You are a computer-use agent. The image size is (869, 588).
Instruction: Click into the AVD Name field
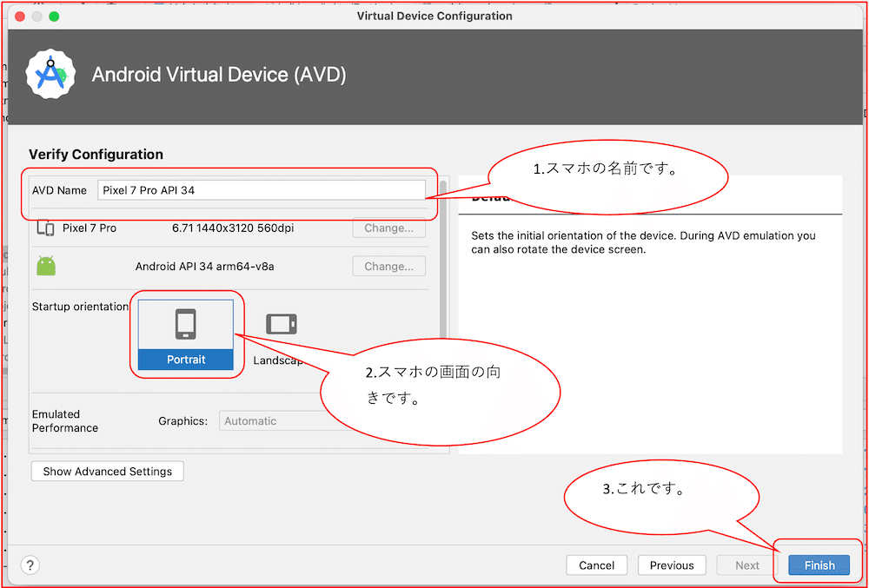click(262, 190)
